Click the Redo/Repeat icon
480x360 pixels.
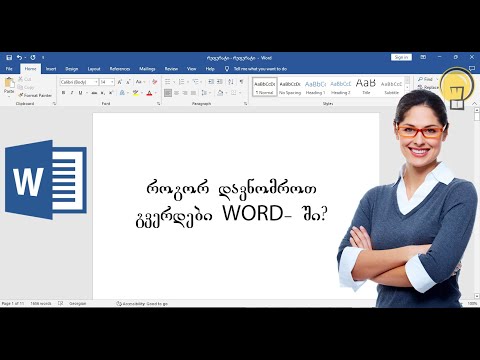pyautogui.click(x=33, y=57)
